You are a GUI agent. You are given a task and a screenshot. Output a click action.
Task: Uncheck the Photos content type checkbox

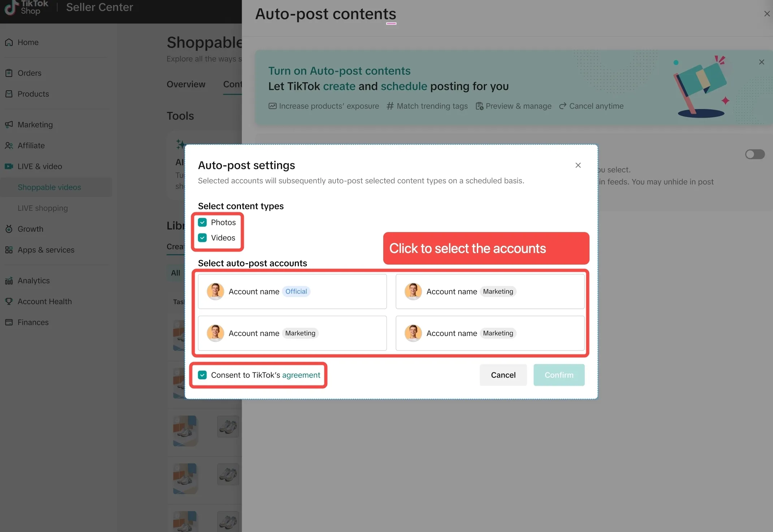(x=202, y=222)
